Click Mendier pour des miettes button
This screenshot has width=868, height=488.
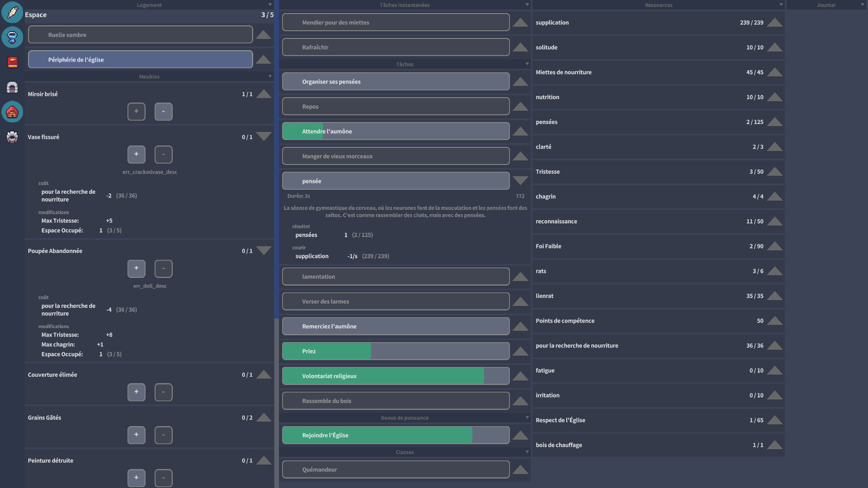tap(396, 23)
